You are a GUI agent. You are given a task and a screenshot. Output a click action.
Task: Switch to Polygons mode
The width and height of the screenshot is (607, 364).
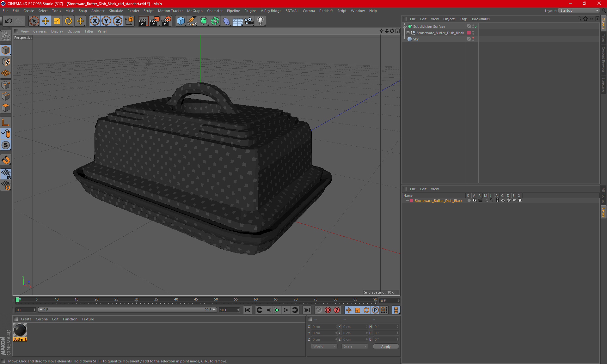pos(6,108)
